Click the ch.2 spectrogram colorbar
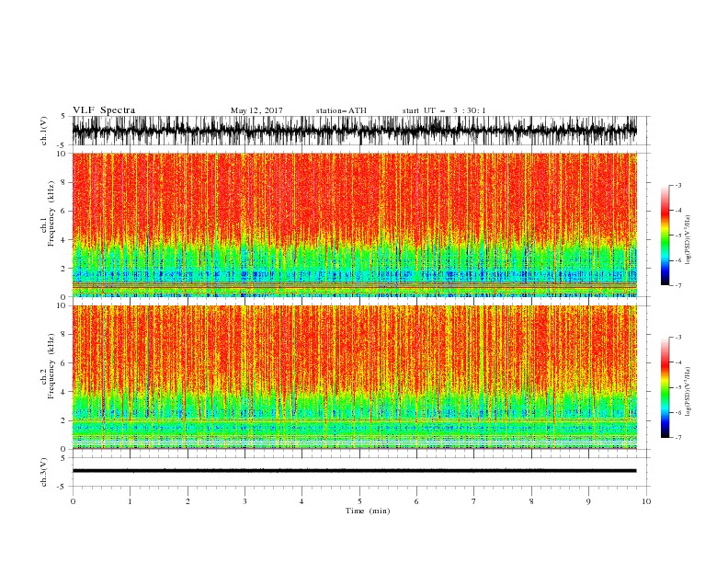This screenshot has height=563, width=728. coord(665,387)
